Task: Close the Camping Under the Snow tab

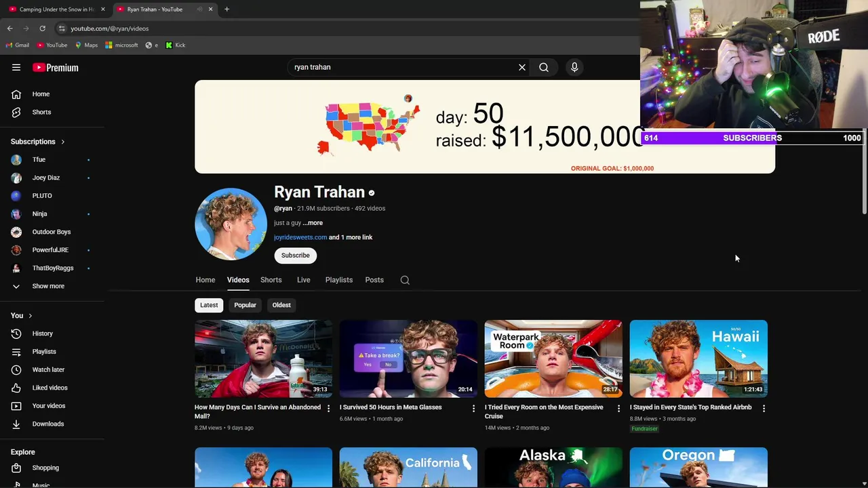Action: pos(103,9)
